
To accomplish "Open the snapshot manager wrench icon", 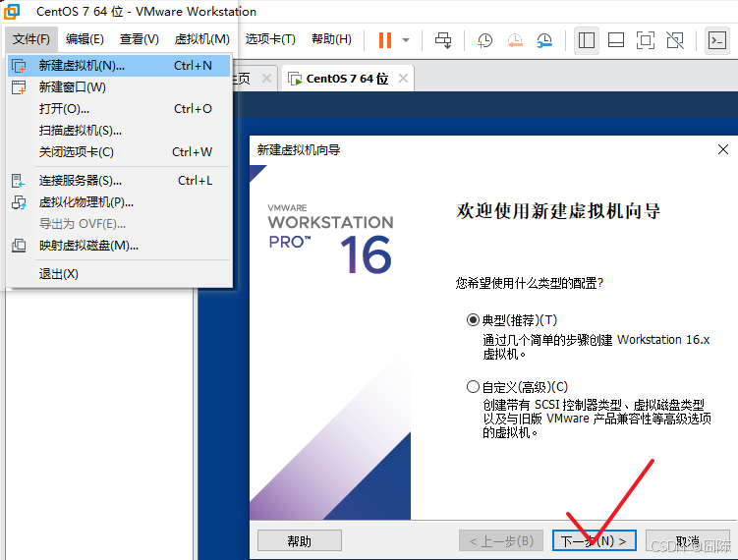I will pyautogui.click(x=544, y=40).
